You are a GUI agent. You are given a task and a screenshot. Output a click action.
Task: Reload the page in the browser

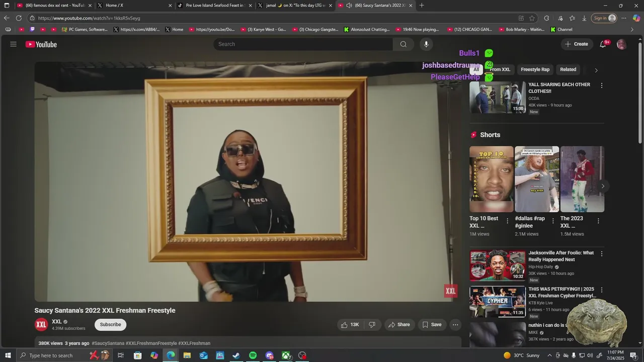19,18
